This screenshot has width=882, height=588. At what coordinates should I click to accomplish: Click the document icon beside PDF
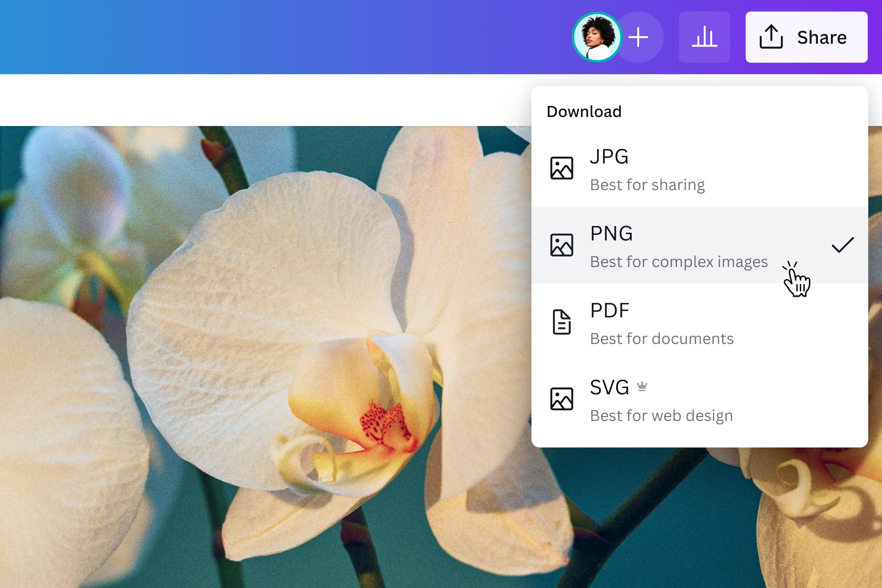click(x=561, y=322)
